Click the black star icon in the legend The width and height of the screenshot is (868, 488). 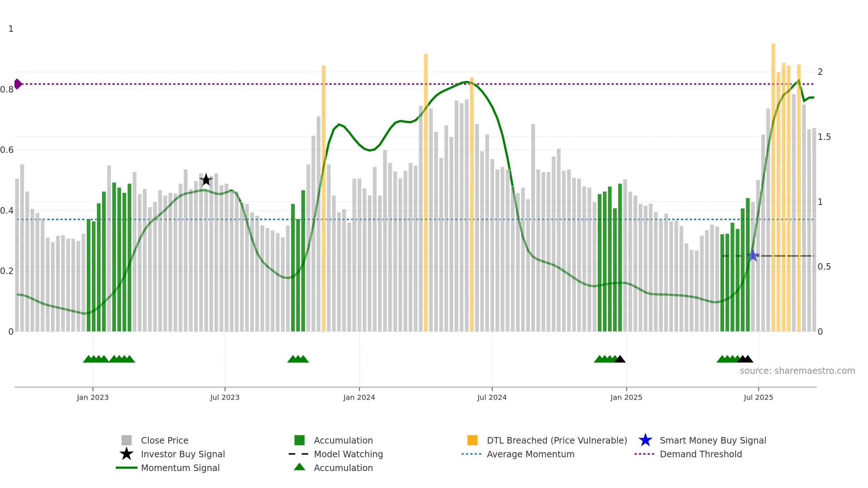coord(127,454)
